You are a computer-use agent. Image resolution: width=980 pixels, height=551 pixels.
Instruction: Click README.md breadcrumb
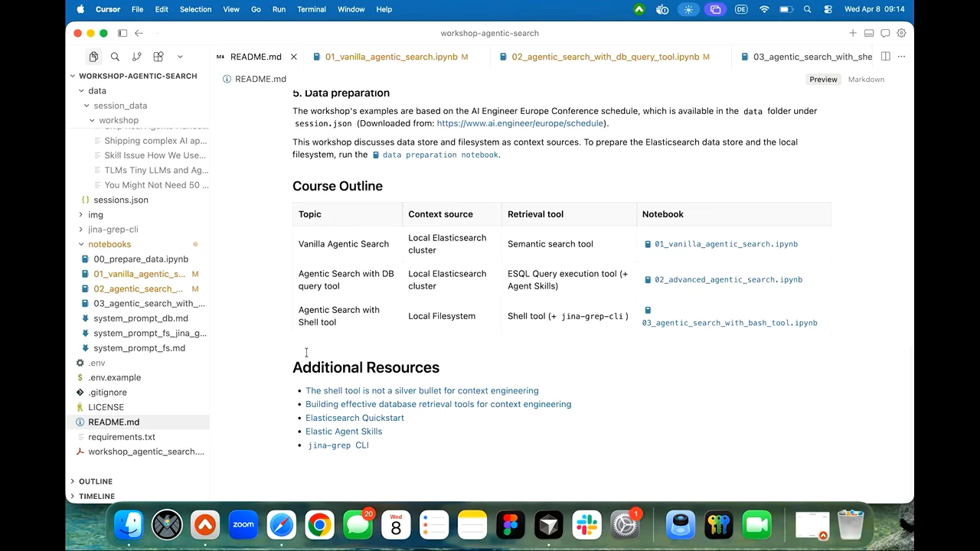click(x=260, y=79)
